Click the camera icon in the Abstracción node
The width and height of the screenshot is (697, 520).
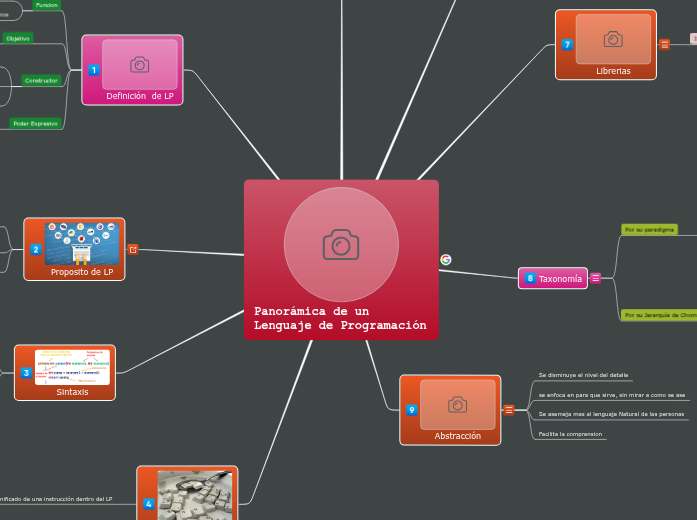457,404
